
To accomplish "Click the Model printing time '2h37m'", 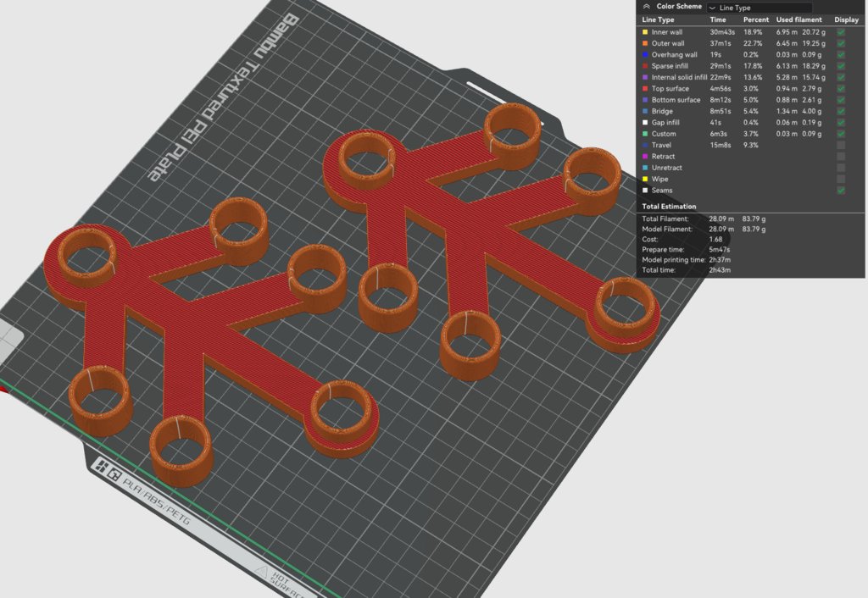I will click(x=720, y=260).
